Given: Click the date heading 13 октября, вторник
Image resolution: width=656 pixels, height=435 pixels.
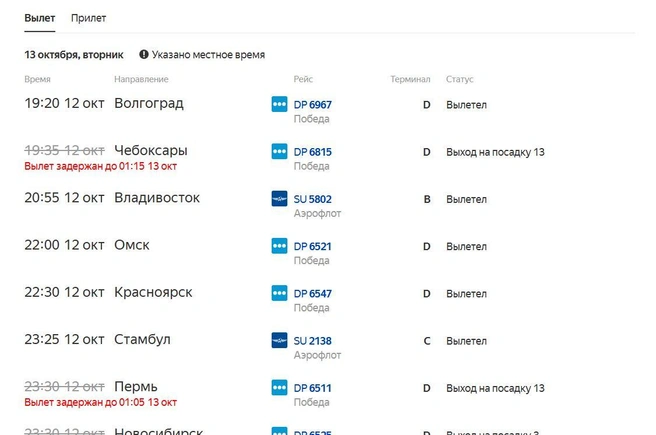Looking at the screenshot, I should [x=74, y=55].
